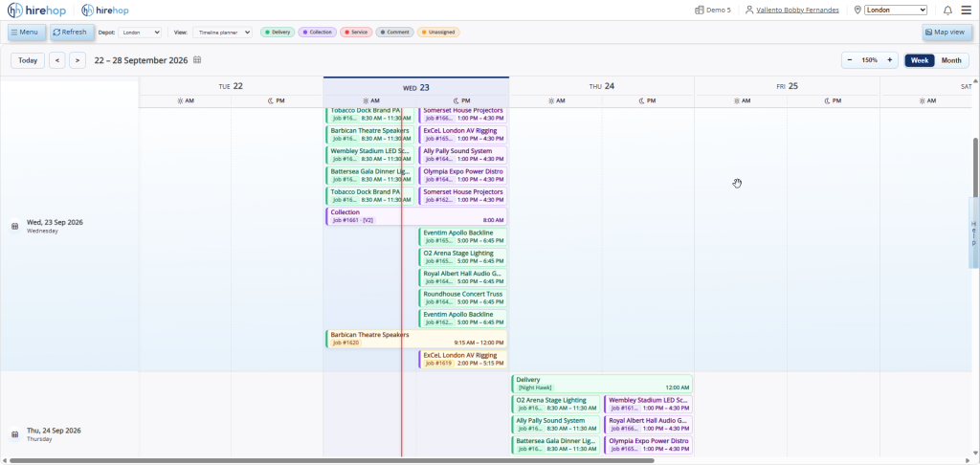Screen dimensions: 980x465
Task: Click the red current-time marker line
Action: [401, 281]
